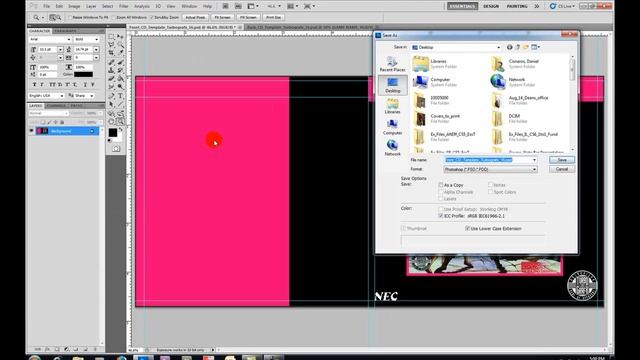This screenshot has height=360, width=640.
Task: Select the Rectangular Marquee tool
Action: [x=111, y=37]
